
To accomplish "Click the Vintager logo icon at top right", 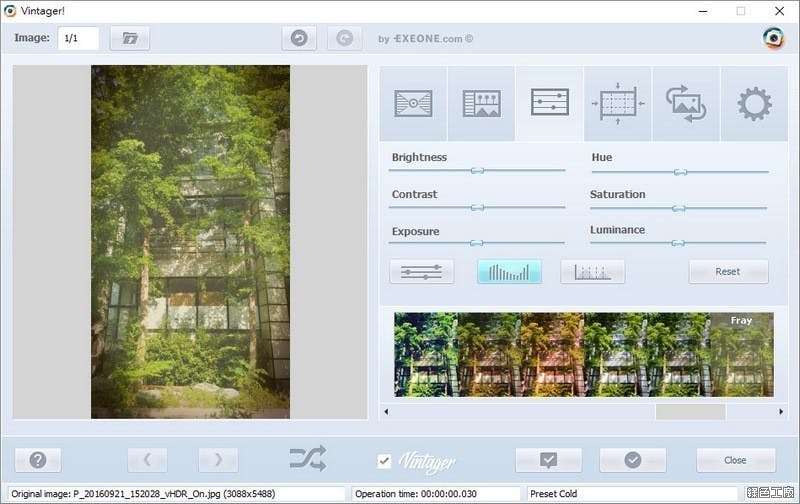I will point(773,38).
